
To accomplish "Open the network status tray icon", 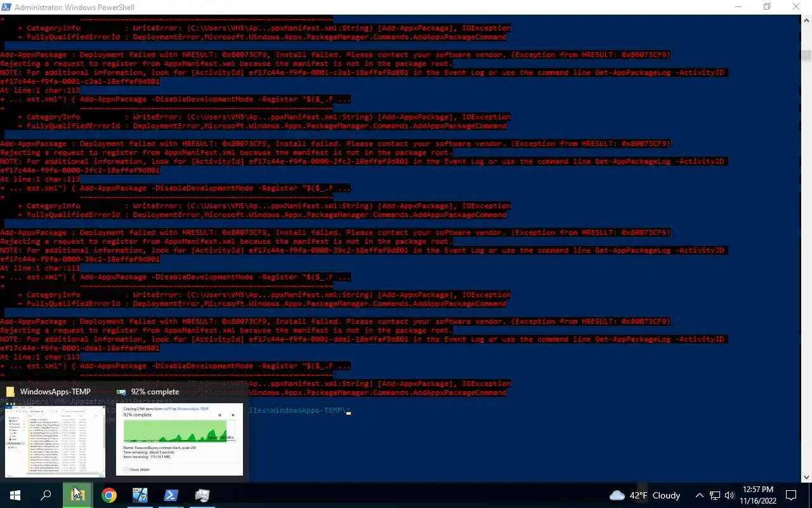I will click(715, 495).
